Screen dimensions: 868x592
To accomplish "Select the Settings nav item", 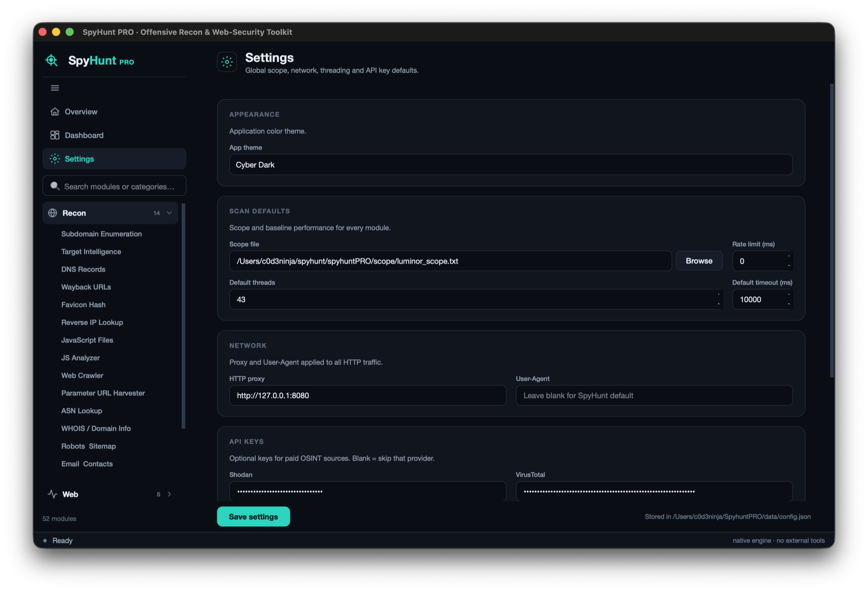I will click(x=114, y=158).
